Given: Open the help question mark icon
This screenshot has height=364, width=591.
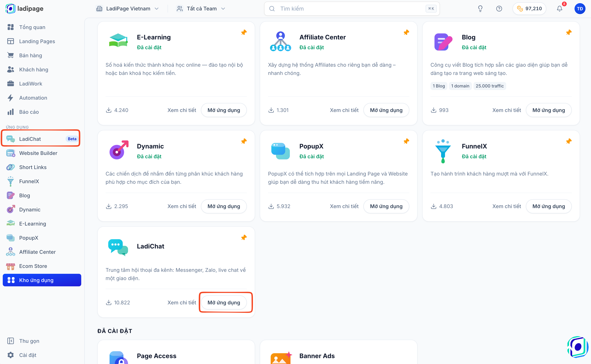Looking at the screenshot, I should [499, 9].
